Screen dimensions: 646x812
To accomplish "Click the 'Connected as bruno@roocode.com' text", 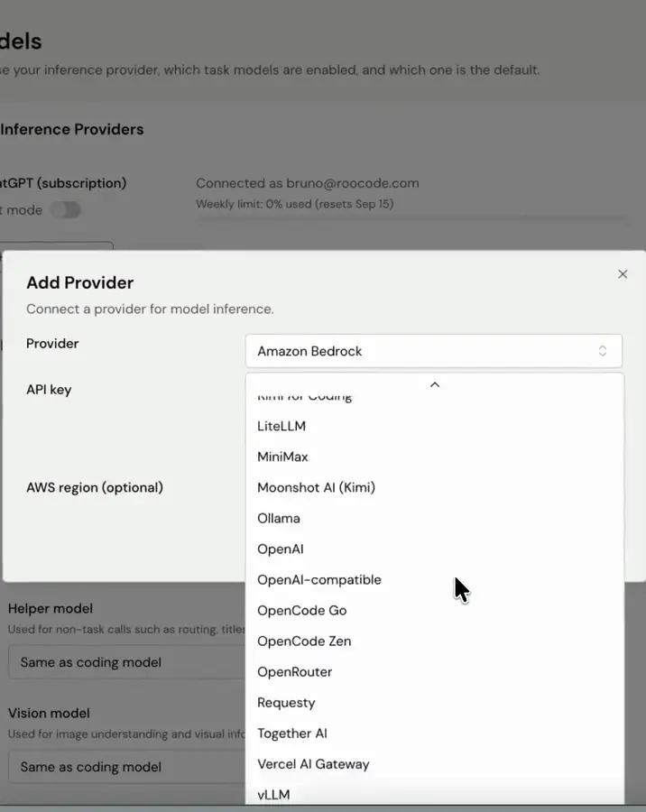I will coord(307,183).
